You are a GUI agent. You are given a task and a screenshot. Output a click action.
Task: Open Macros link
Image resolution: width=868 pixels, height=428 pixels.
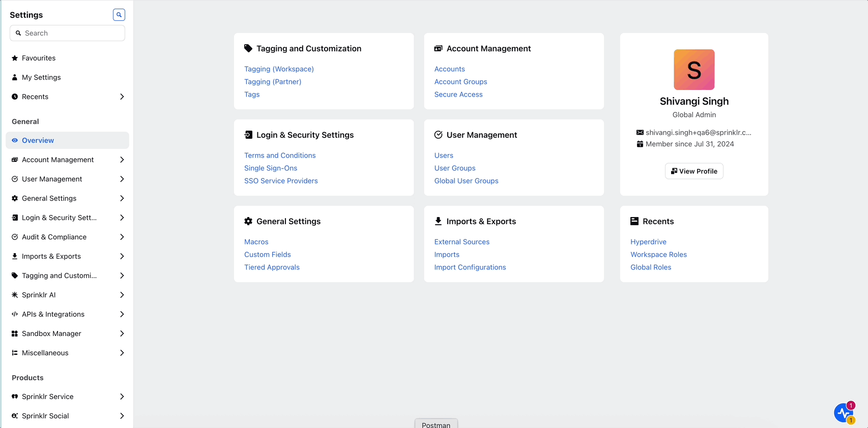pyautogui.click(x=256, y=242)
